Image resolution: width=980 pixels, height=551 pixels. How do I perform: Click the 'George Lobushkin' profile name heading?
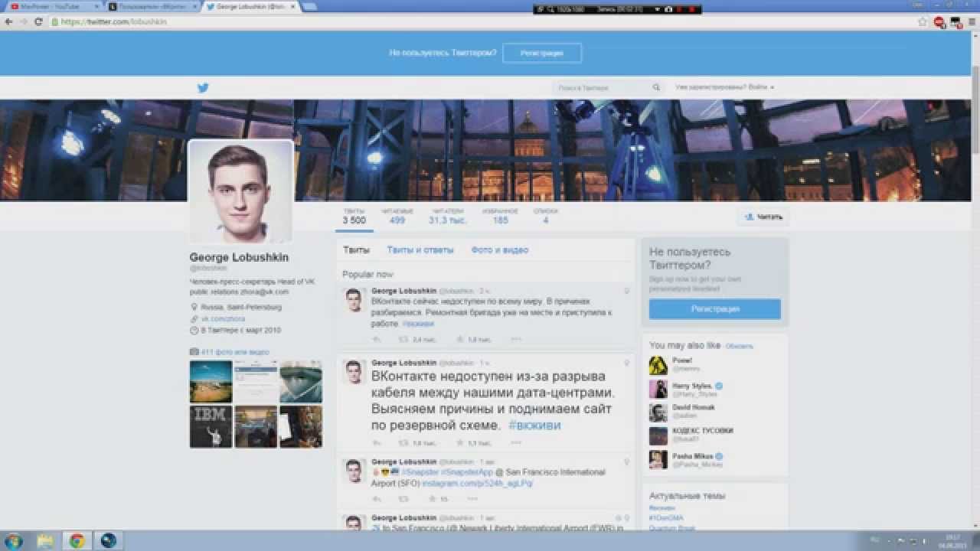[x=239, y=258]
